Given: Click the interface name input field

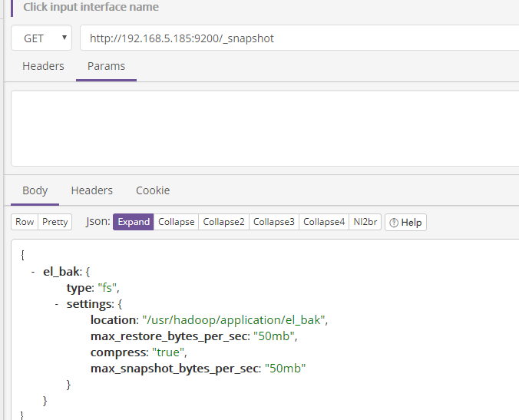Looking at the screenshot, I should 261,7.
